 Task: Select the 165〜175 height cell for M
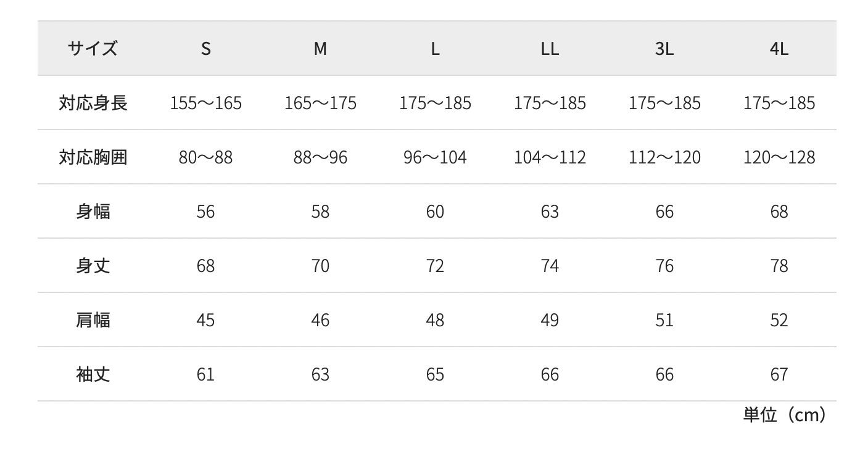(320, 103)
